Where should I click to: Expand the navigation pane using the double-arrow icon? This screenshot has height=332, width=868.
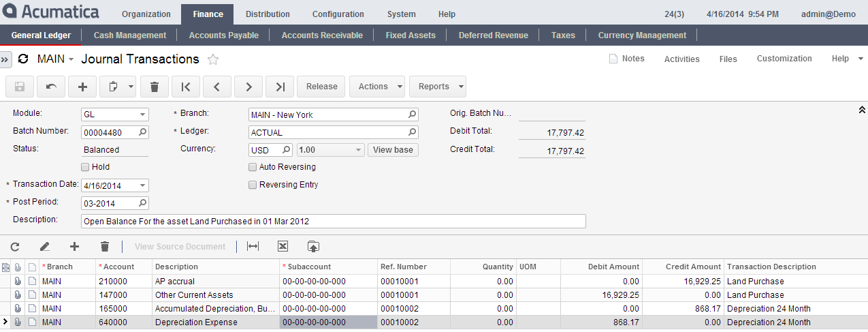5,60
